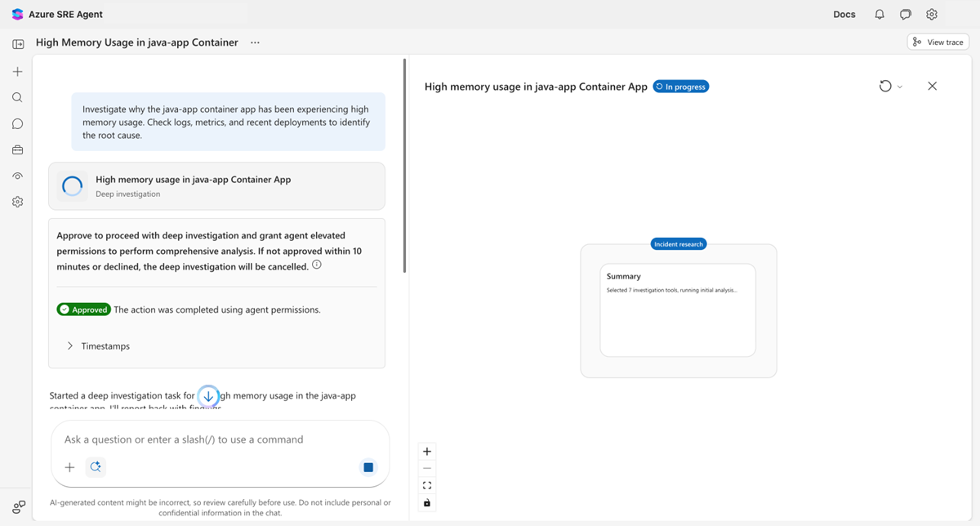Click the info icon beside the approval text
This screenshot has width=980, height=526.
pos(317,265)
